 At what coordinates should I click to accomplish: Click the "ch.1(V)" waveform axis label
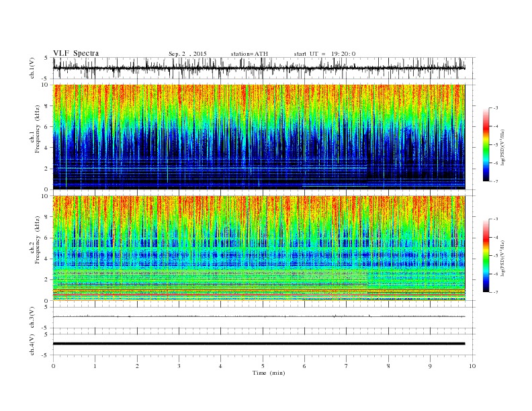pos(32,68)
